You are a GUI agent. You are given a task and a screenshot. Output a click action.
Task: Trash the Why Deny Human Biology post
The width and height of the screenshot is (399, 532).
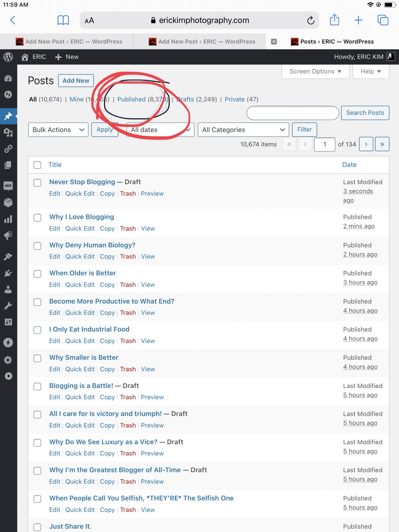pyautogui.click(x=128, y=256)
